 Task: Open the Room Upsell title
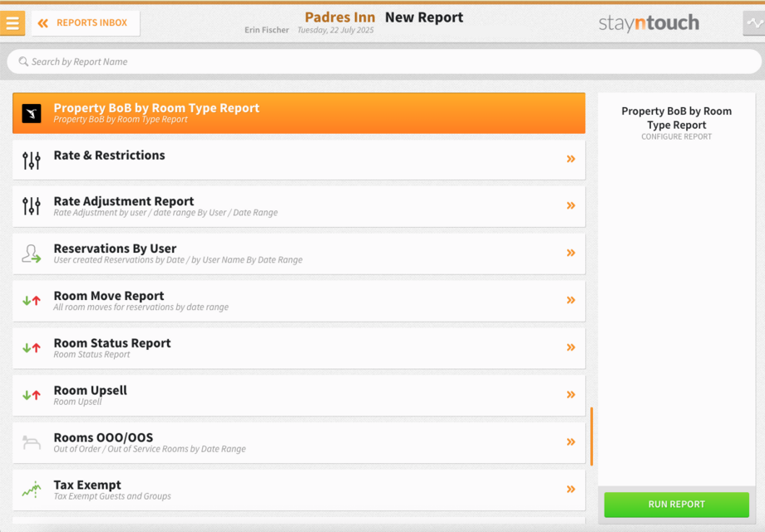point(91,390)
